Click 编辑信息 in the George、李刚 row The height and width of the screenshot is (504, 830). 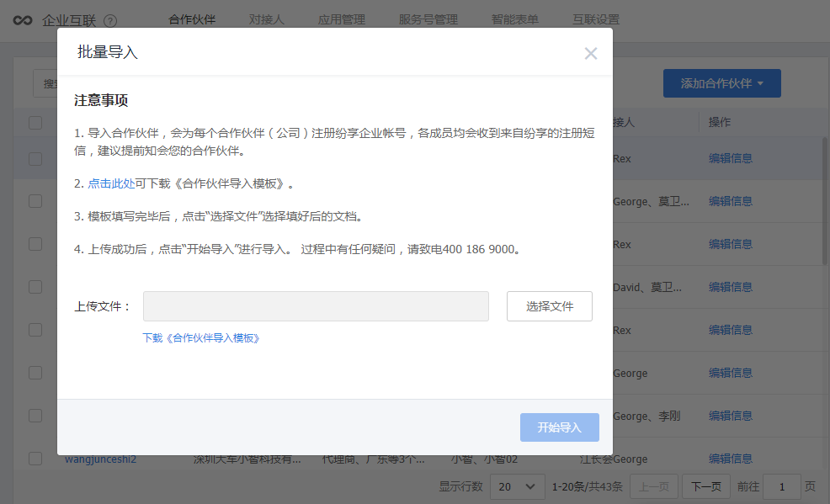[x=731, y=416]
